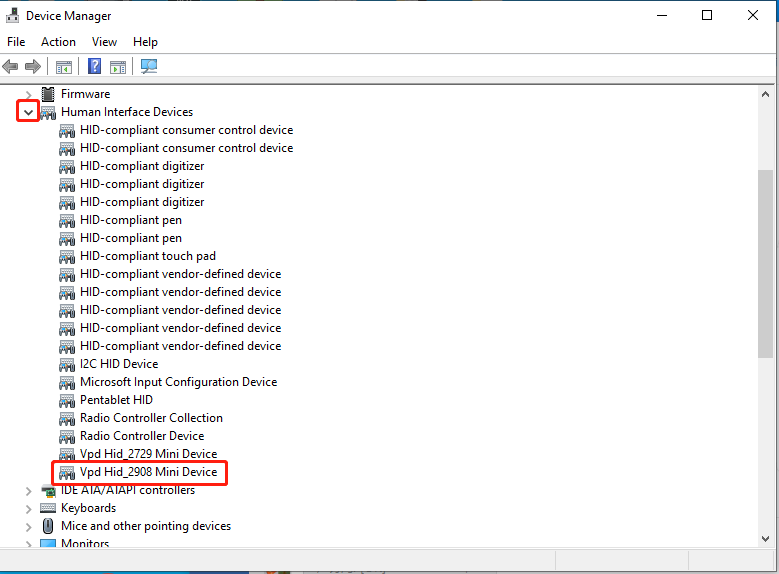Click the Human Interface Devices category icon

click(48, 112)
